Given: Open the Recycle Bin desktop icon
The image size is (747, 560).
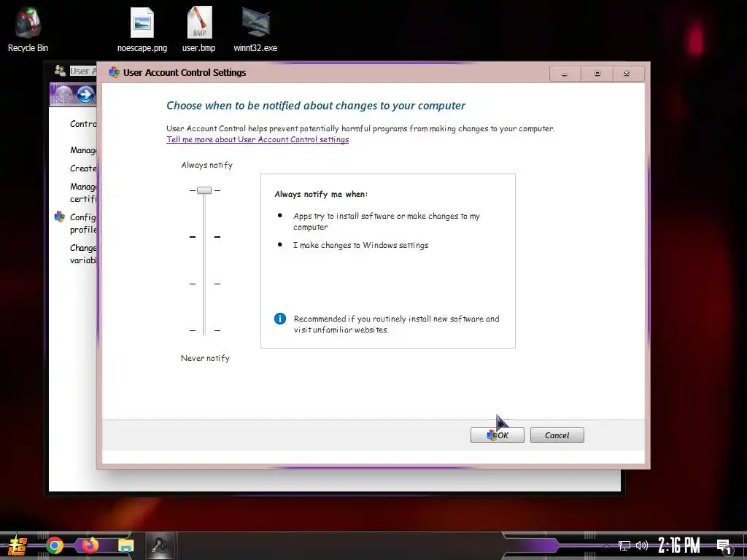Looking at the screenshot, I should click(28, 29).
